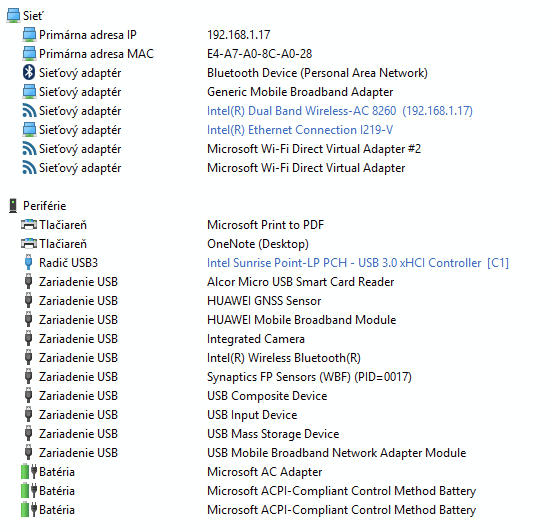This screenshot has height=532, width=553.
Task: Click USB Mobile Broadband Network Adapter Module text
Action: point(336,453)
